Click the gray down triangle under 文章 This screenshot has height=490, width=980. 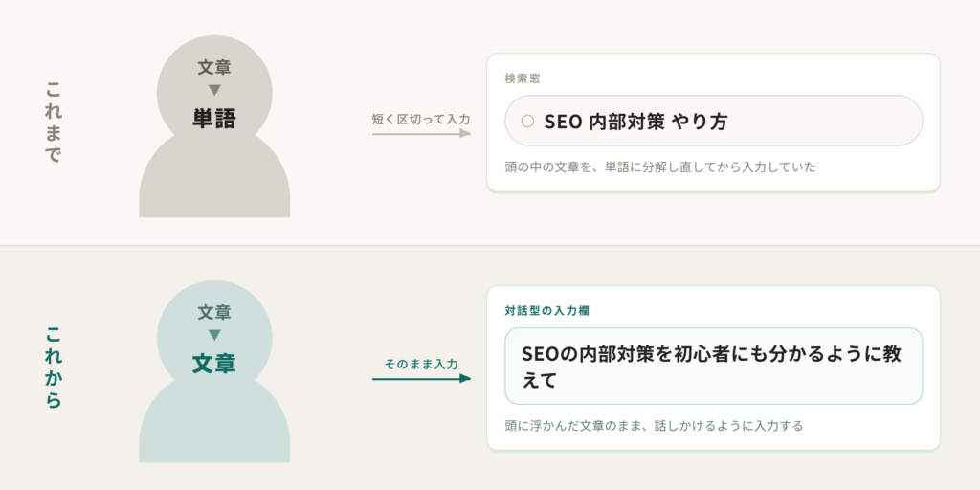(214, 91)
